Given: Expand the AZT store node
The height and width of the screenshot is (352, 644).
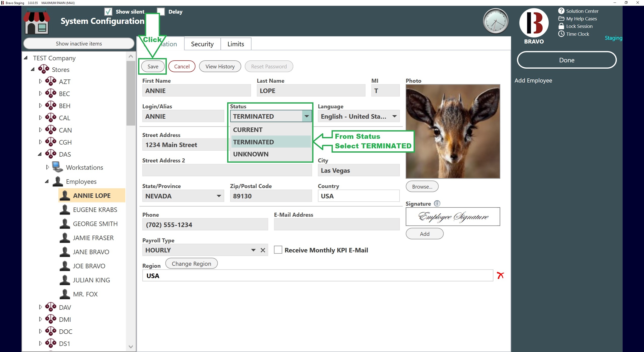Looking at the screenshot, I should (x=40, y=81).
